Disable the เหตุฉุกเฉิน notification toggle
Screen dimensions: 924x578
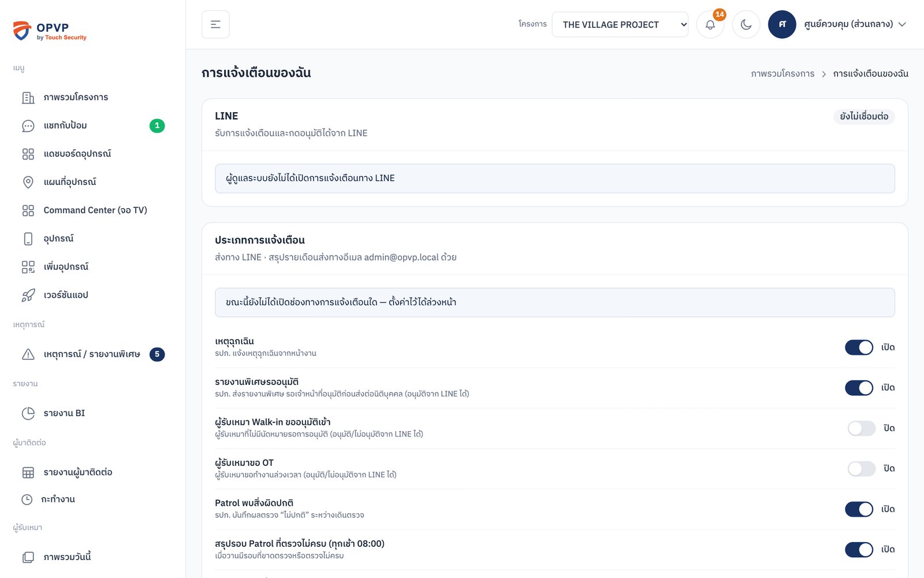tap(859, 347)
